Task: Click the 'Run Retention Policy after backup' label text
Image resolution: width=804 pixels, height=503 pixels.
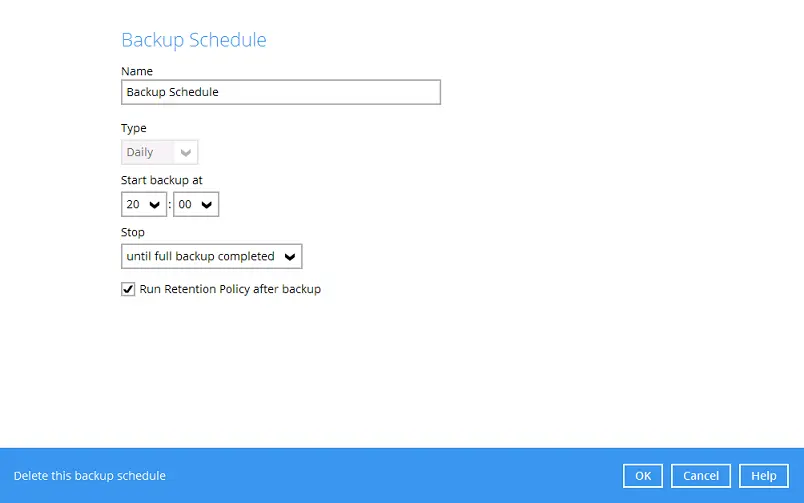Action: click(x=230, y=289)
